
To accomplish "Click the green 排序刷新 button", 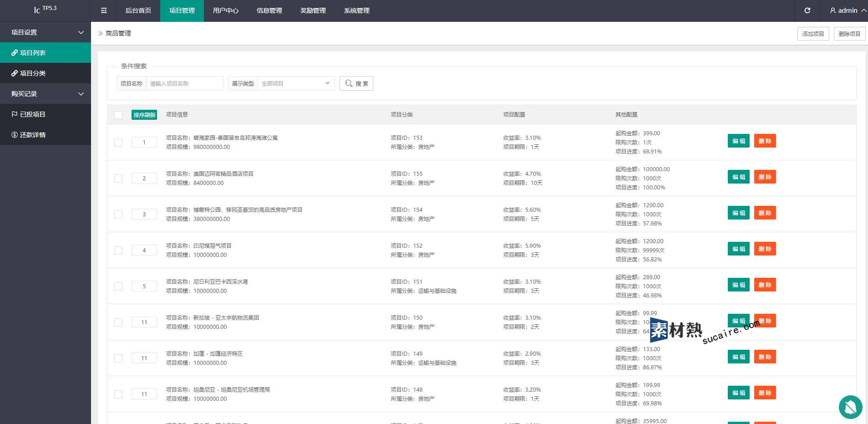I will pyautogui.click(x=144, y=115).
